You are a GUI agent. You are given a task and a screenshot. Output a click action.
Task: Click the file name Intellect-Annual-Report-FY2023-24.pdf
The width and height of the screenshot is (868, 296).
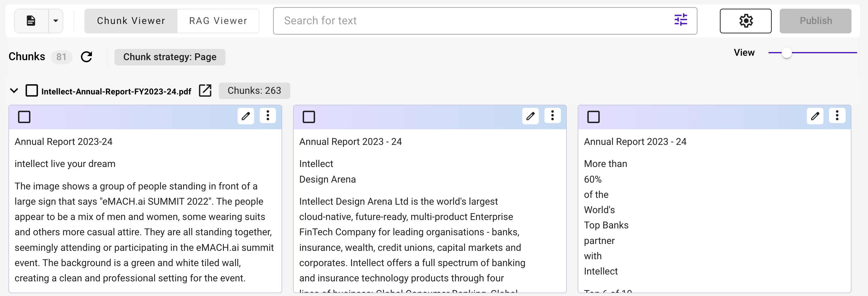click(116, 91)
